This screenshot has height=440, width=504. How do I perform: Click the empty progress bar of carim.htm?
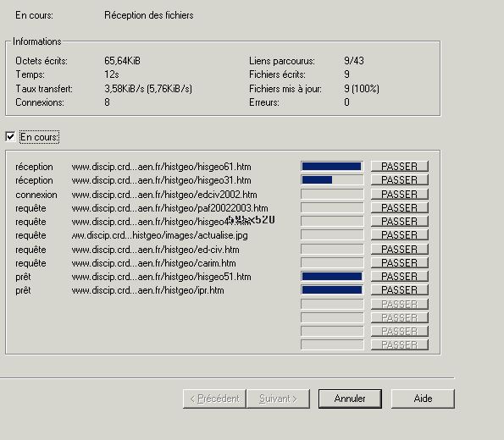(332, 262)
